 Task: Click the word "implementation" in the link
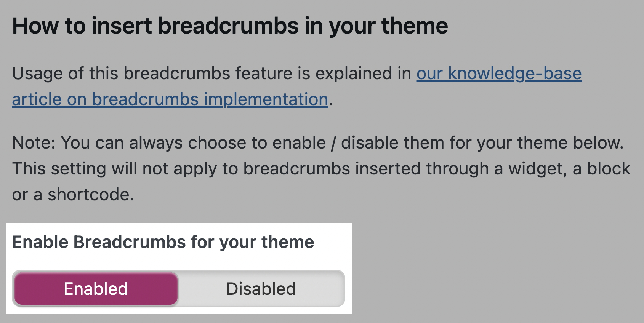click(266, 99)
